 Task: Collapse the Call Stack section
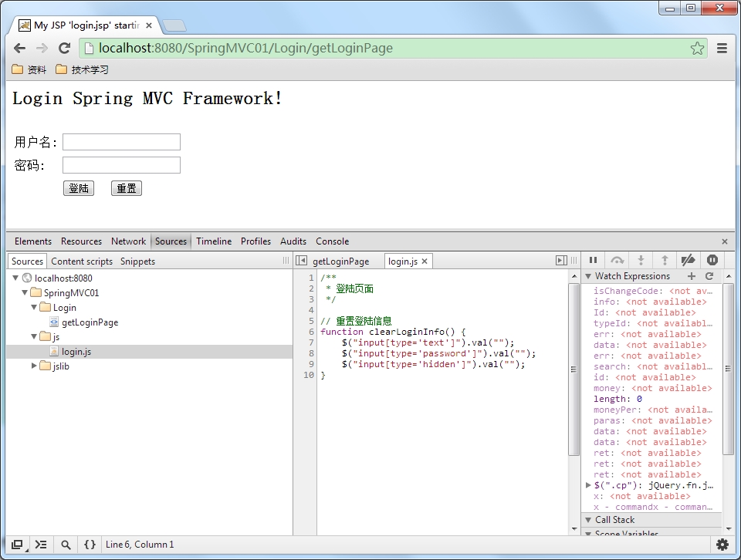point(588,520)
